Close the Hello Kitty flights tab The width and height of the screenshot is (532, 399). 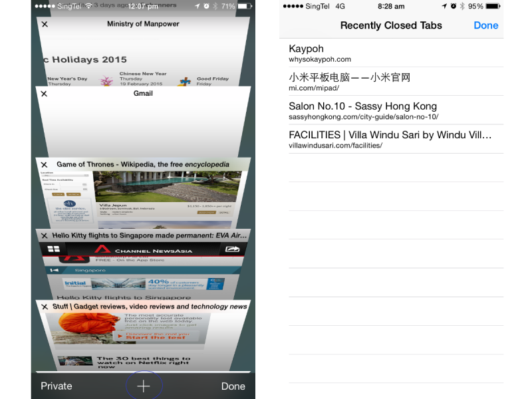tap(44, 236)
